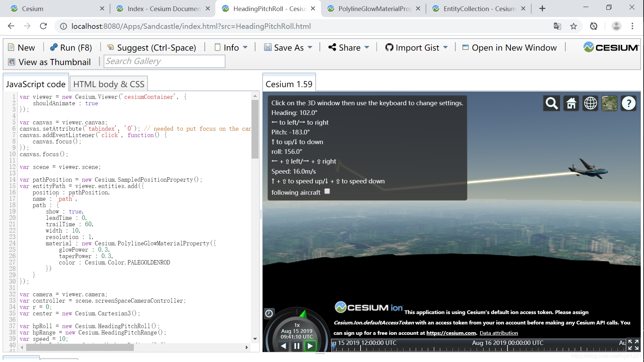This screenshot has width=644, height=362.
Task: Click the Cesium home/reset view icon
Action: click(571, 103)
